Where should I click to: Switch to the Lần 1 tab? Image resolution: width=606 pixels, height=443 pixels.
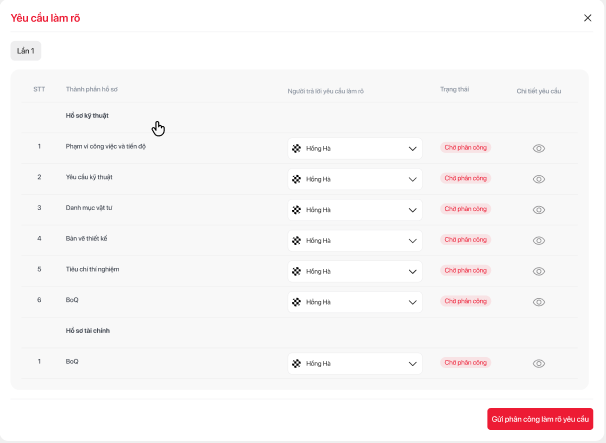(26, 50)
